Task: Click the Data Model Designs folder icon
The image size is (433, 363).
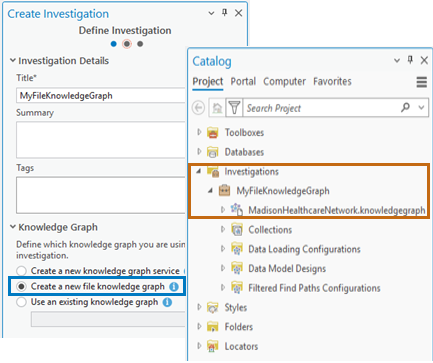Action: click(237, 268)
